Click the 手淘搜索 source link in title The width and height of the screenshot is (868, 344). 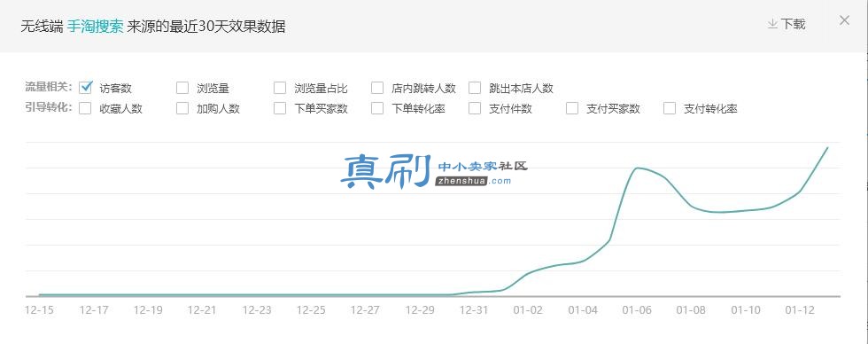96,26
